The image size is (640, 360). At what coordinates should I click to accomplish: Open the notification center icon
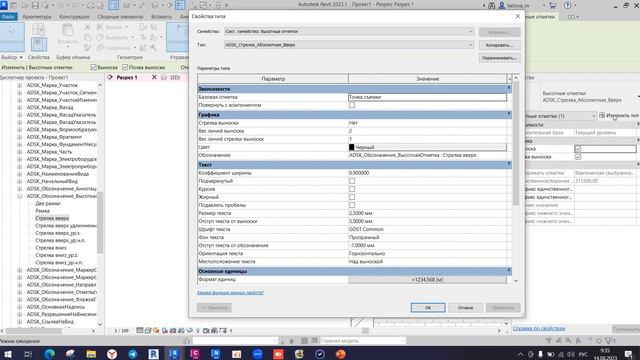[x=629, y=354]
